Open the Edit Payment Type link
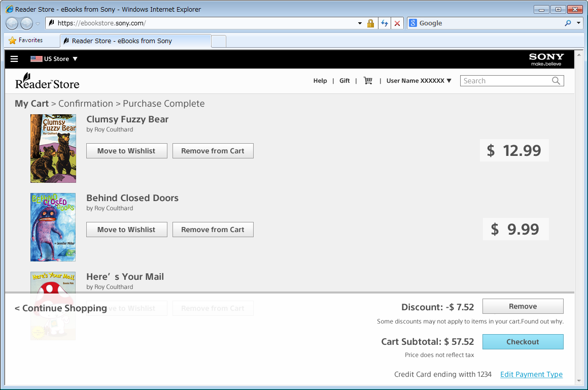Screen dimensions: 588x390 coord(531,374)
